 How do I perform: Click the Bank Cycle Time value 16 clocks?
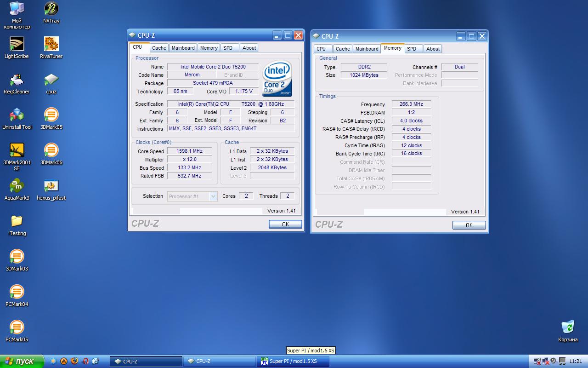click(x=411, y=153)
